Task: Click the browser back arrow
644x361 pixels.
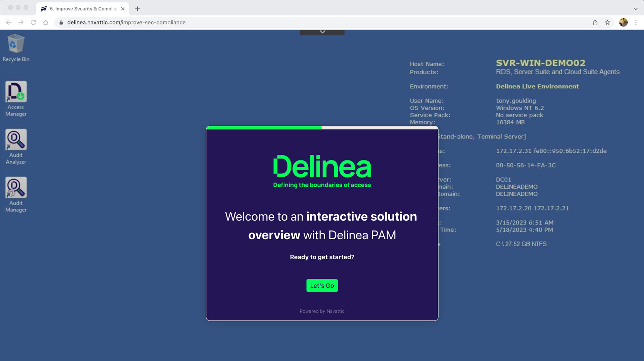Action: 8,22
